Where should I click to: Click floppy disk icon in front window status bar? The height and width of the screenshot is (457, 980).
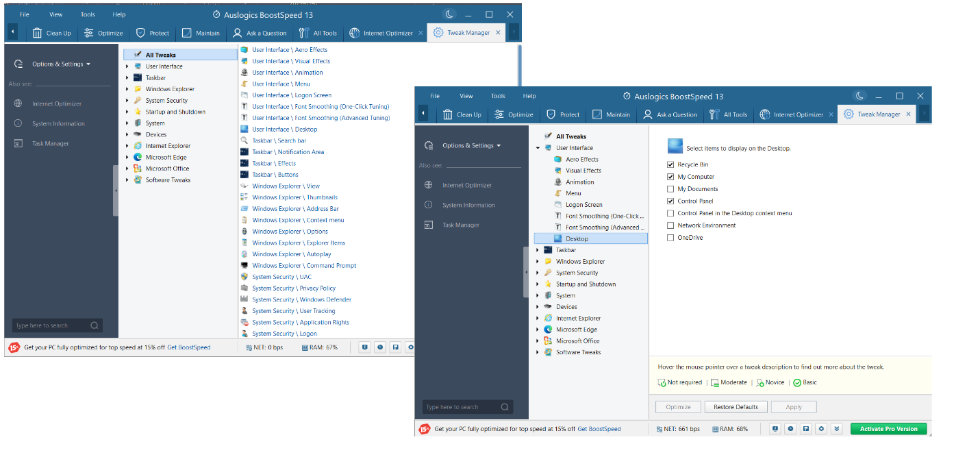click(806, 429)
